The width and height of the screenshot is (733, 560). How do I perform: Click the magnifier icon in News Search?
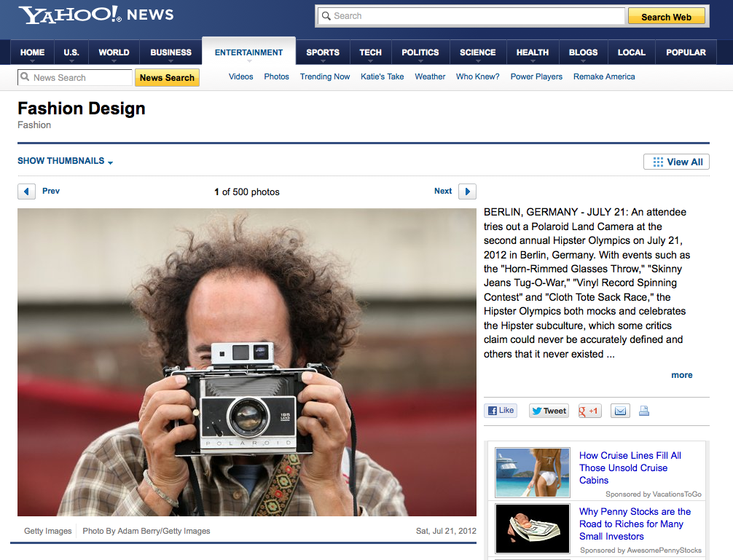(25, 77)
